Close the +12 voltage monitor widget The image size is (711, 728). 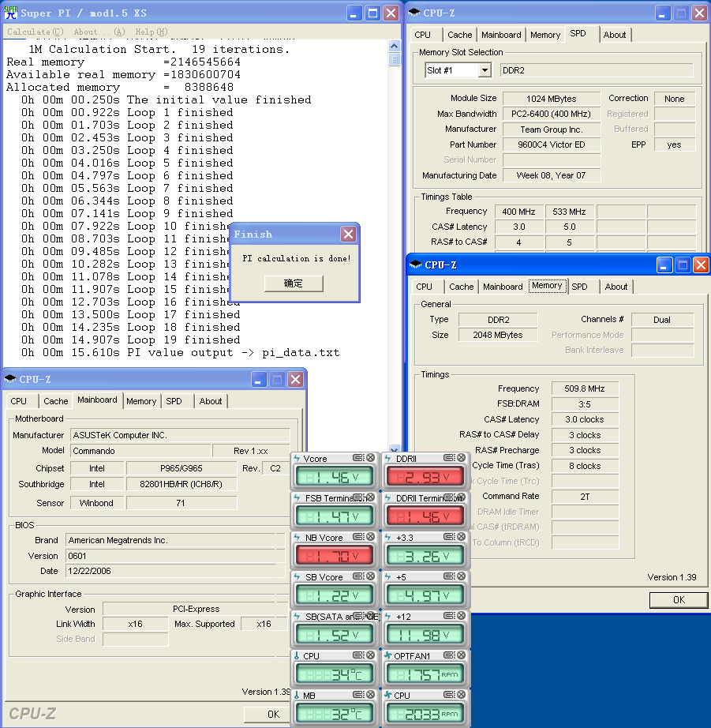click(462, 616)
